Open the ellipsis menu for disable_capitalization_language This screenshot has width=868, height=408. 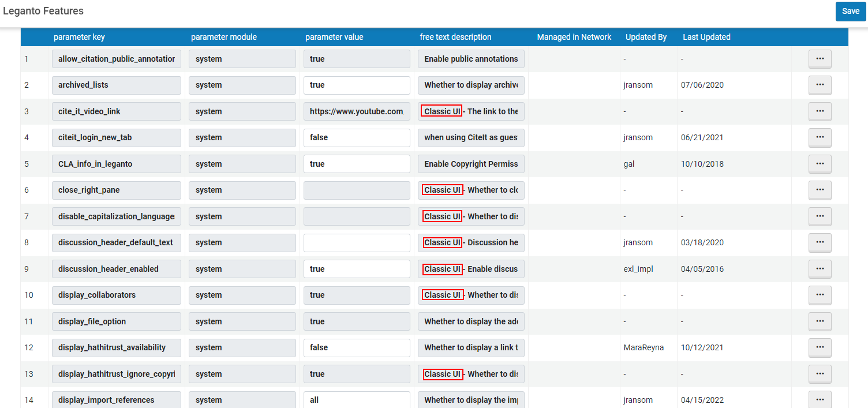click(x=820, y=216)
